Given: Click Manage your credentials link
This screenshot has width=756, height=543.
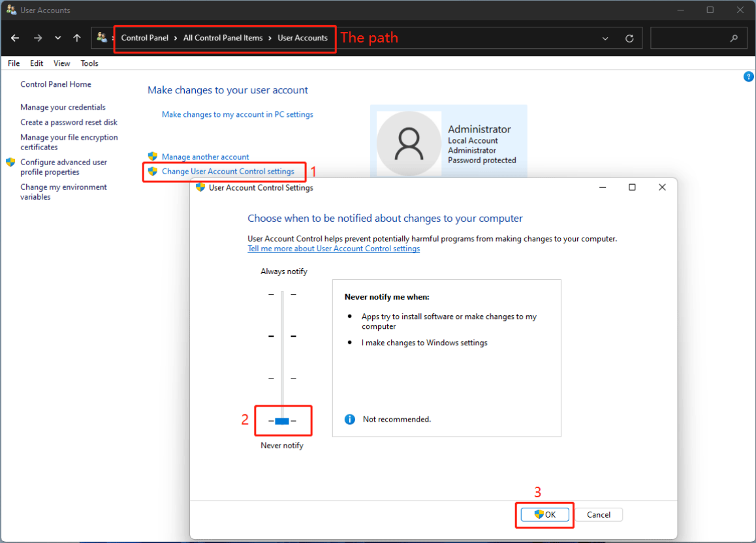Looking at the screenshot, I should click(63, 107).
